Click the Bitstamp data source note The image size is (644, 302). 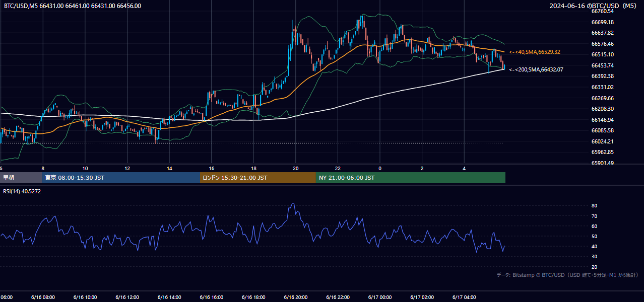(567, 275)
